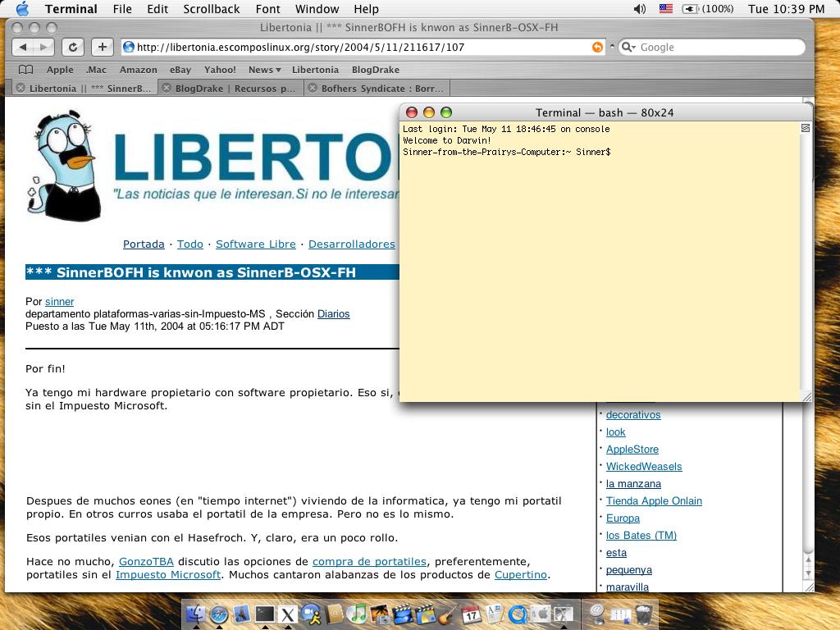This screenshot has width=840, height=630.
Task: Open Address Book from the Dock
Action: click(x=335, y=614)
